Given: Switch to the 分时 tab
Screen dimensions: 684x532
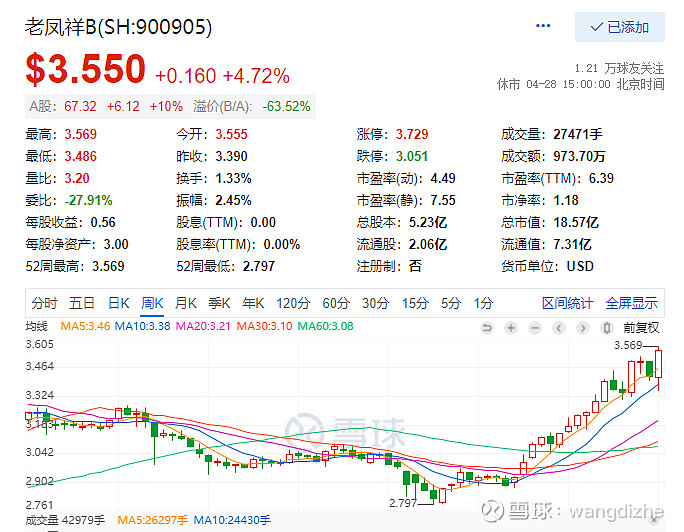Looking at the screenshot, I should pos(44,303).
